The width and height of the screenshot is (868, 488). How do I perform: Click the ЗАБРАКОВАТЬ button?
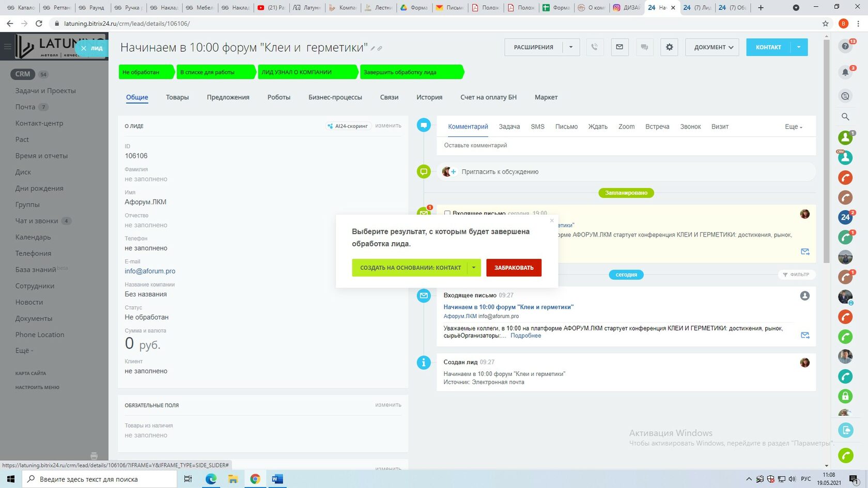click(x=514, y=267)
